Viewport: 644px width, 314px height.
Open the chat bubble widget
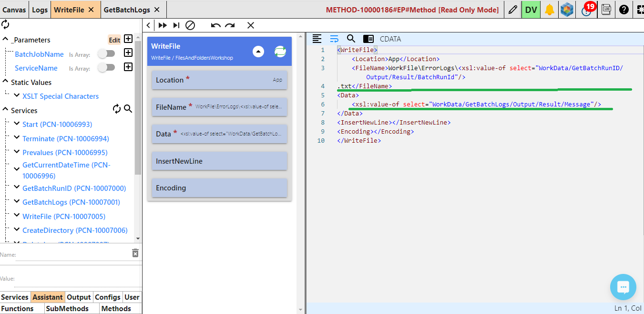pyautogui.click(x=623, y=287)
